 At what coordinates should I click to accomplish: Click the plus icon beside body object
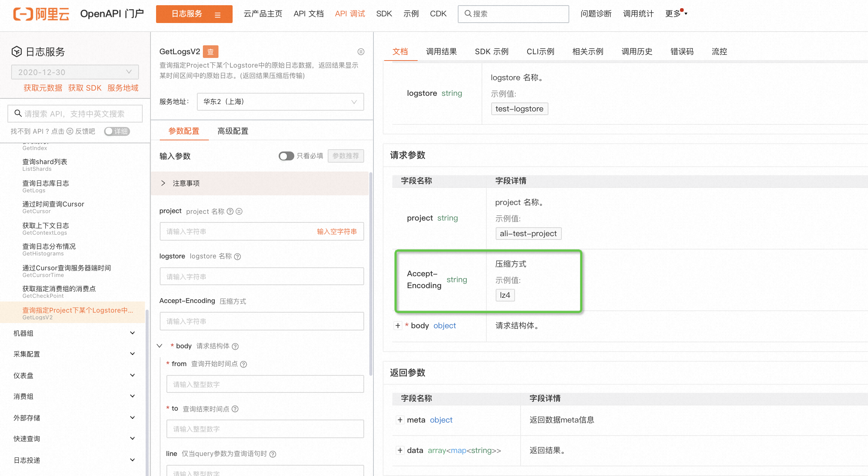point(398,326)
